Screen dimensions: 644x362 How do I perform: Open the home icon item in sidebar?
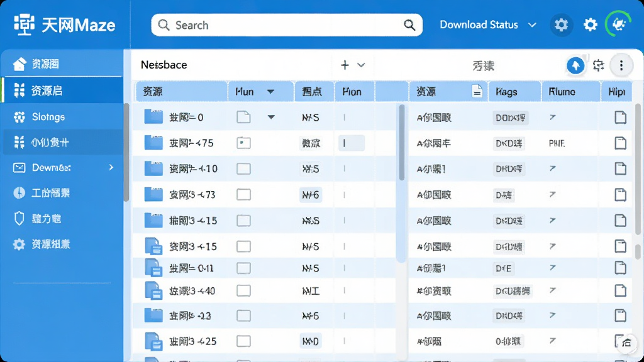[62, 64]
